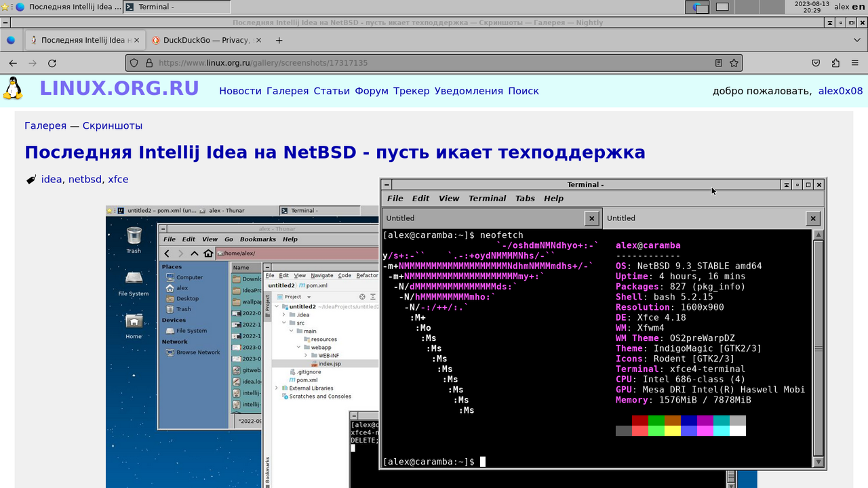Open alex0x08 user profile link
Viewport: 868px width, 488px height.
pos(840,91)
